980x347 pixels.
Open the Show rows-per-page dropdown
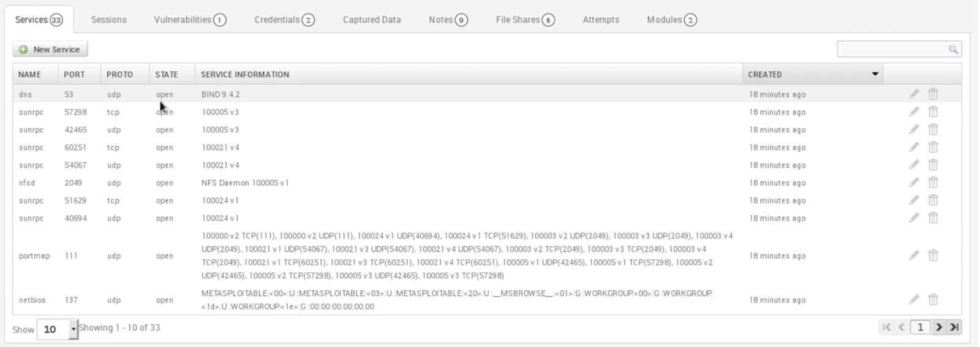[58, 329]
